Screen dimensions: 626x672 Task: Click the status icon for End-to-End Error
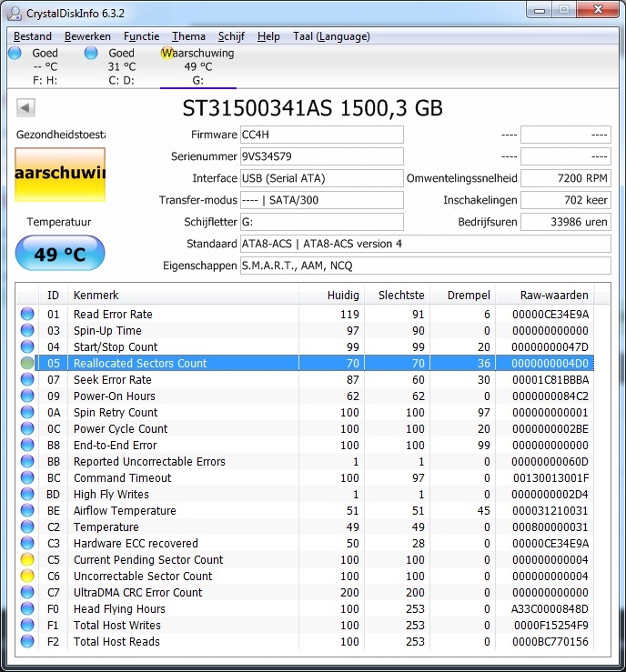27,445
